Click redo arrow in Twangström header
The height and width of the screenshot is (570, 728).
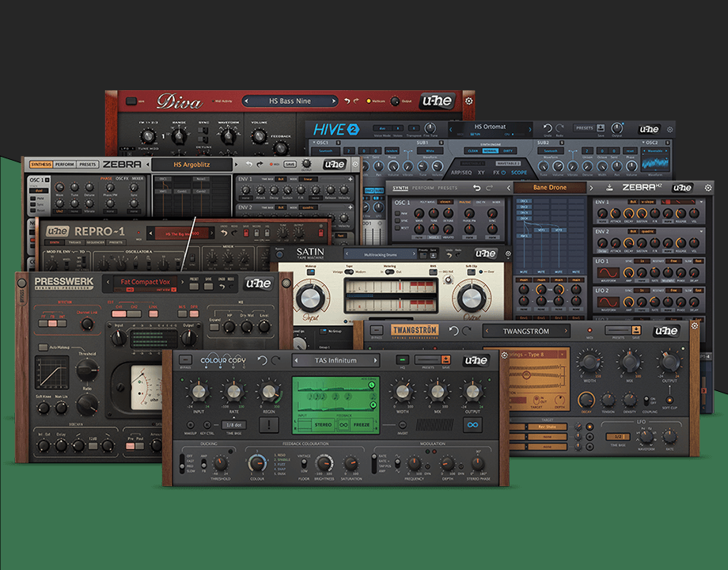pos(467,331)
